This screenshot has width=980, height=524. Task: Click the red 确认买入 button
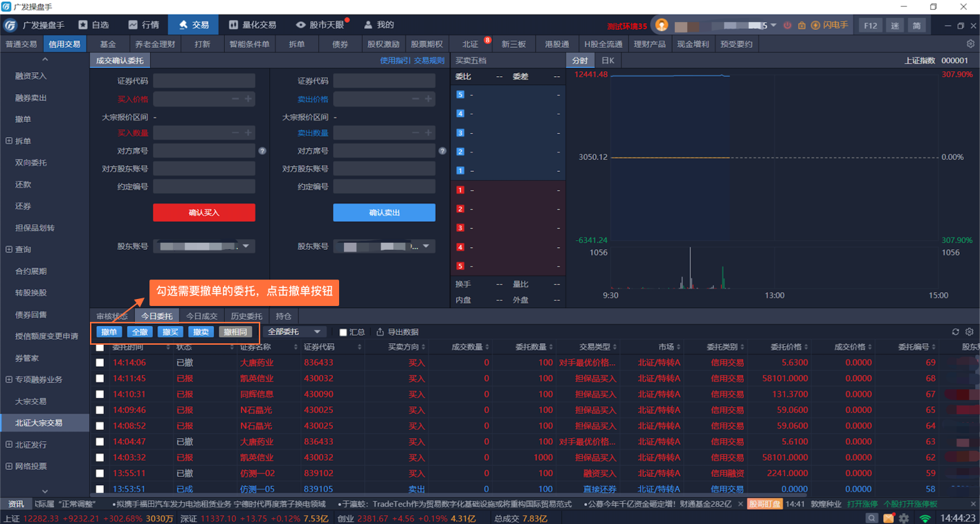[204, 213]
